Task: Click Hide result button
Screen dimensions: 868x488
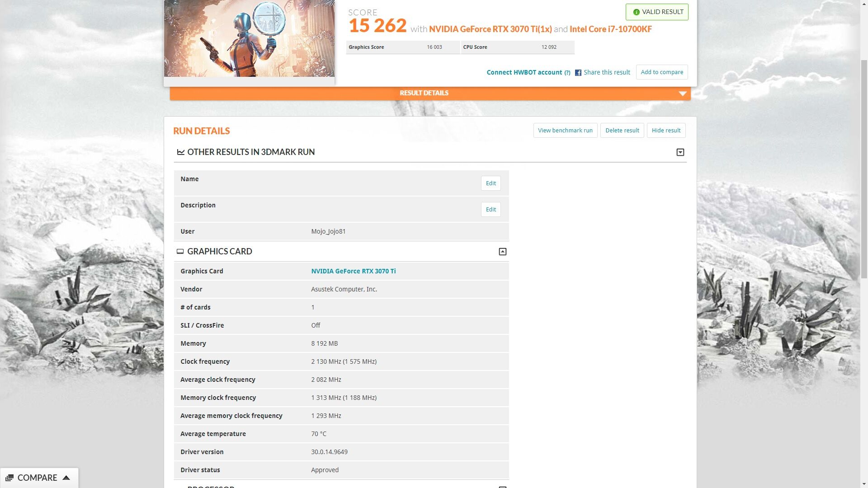Action: pyautogui.click(x=666, y=131)
